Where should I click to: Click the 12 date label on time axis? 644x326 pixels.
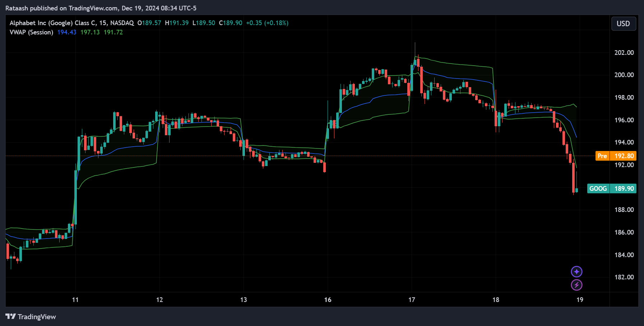tap(159, 300)
